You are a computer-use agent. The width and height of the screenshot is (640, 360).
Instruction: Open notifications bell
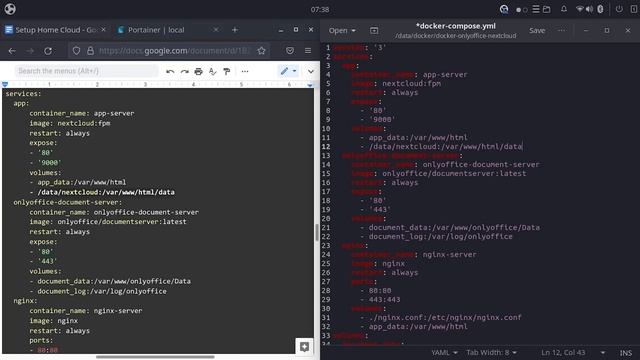pyautogui.click(x=564, y=9)
